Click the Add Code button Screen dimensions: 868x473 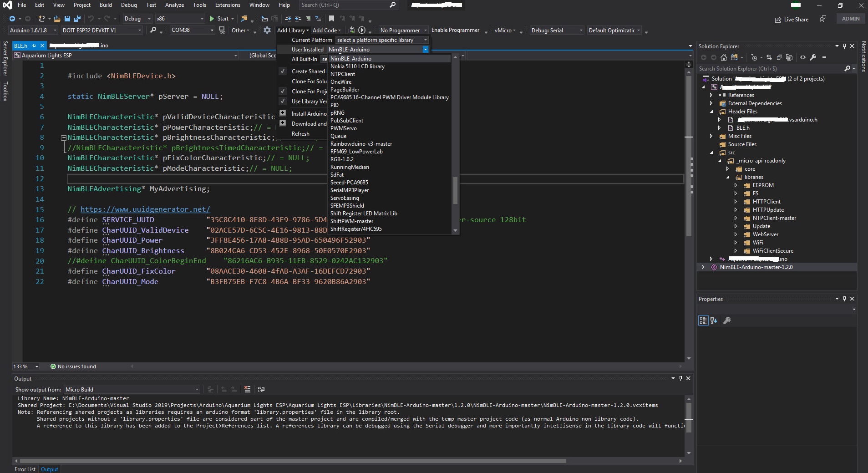[x=327, y=30]
